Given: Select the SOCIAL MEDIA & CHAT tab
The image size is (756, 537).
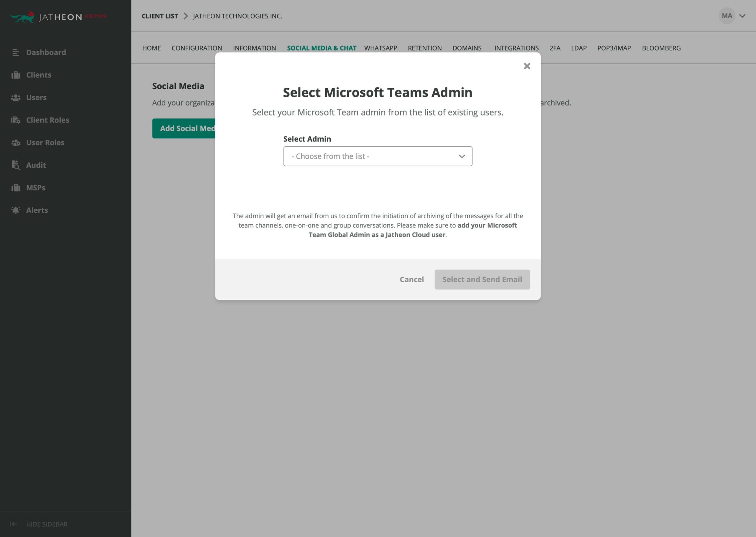Looking at the screenshot, I should click(x=322, y=48).
